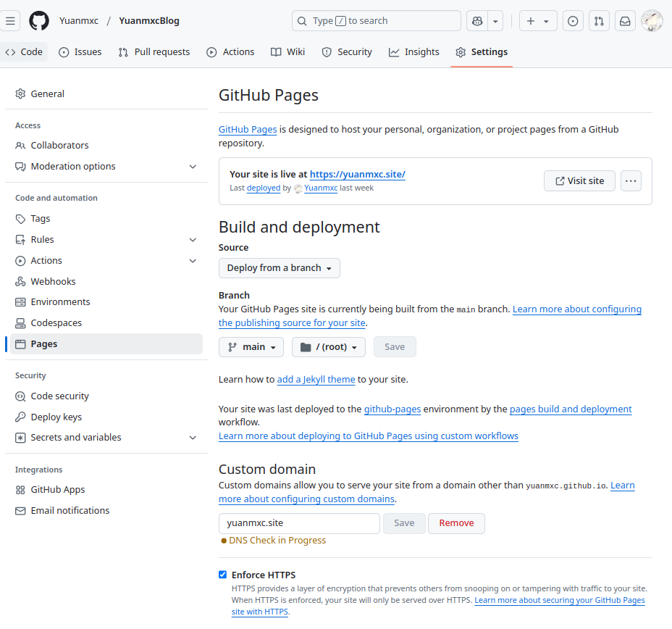Click the Remove custom domain button

click(456, 523)
